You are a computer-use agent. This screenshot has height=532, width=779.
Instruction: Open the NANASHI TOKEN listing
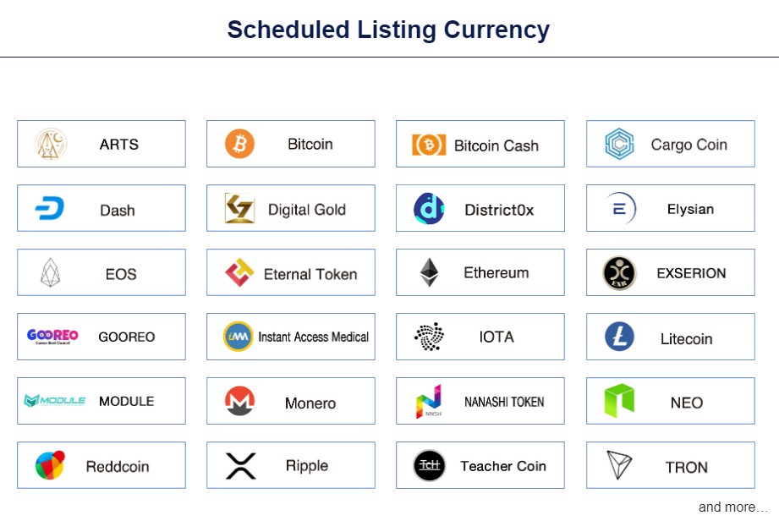pyautogui.click(x=480, y=401)
